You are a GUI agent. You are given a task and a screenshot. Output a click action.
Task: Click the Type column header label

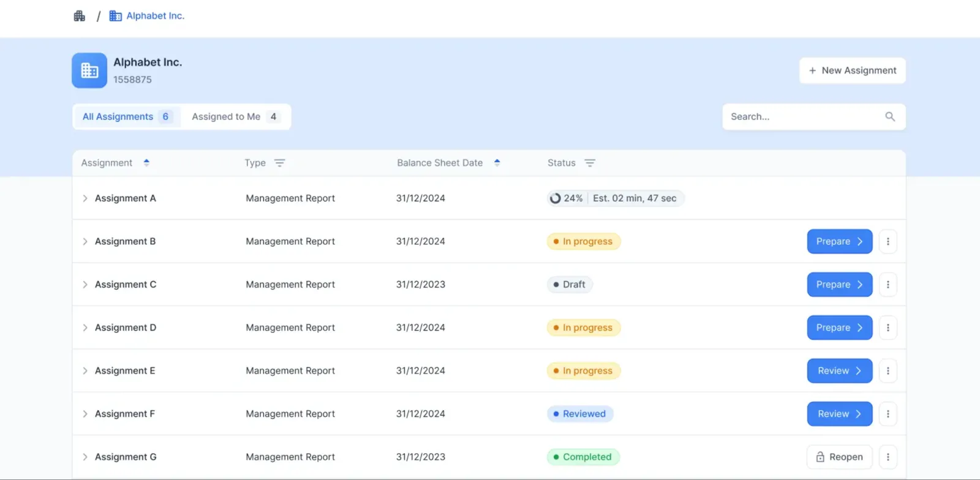coord(255,163)
